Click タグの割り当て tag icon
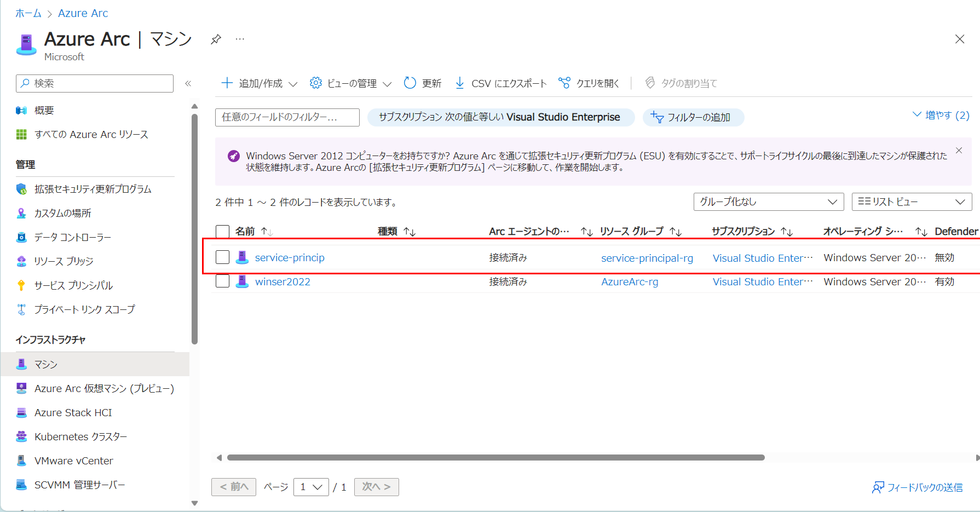The width and height of the screenshot is (980, 512). [650, 83]
